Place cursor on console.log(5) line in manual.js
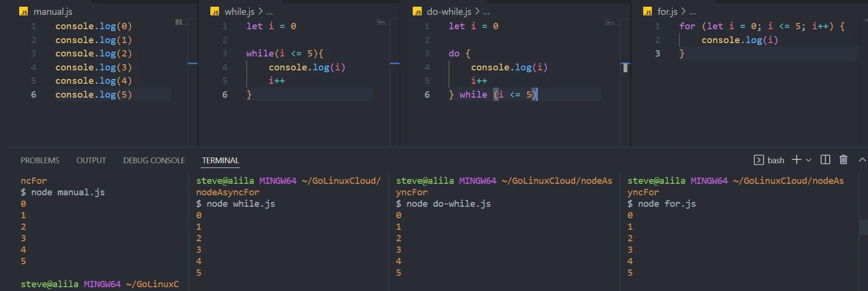Screen dimensions: 868x291 [93, 95]
